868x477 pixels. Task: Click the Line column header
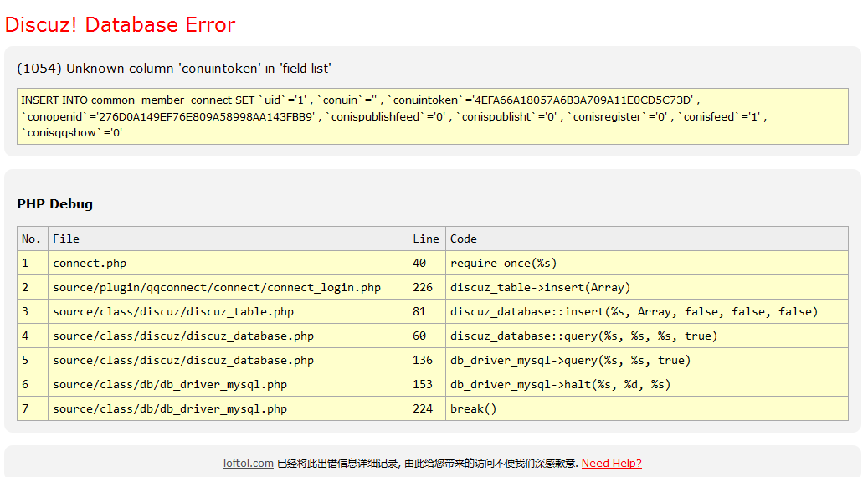tap(427, 238)
